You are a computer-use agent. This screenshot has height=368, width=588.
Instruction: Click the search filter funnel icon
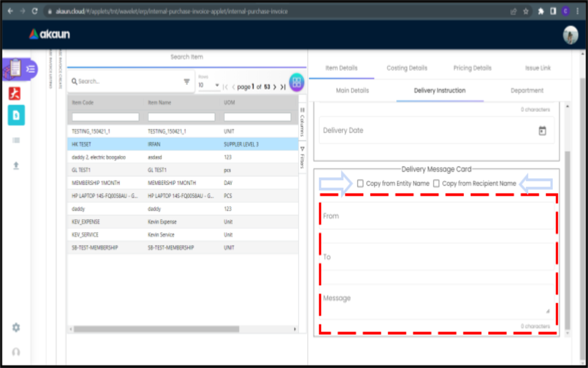[187, 81]
